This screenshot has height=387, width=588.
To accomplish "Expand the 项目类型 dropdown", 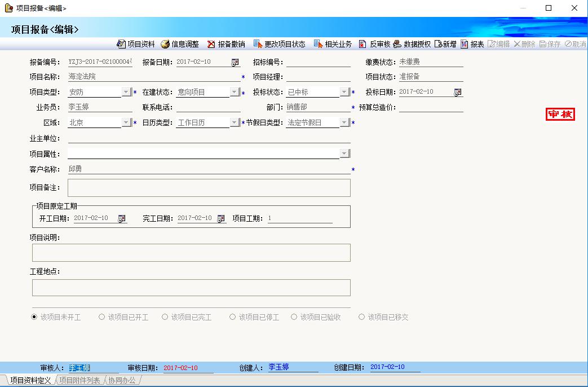I will coord(126,92).
